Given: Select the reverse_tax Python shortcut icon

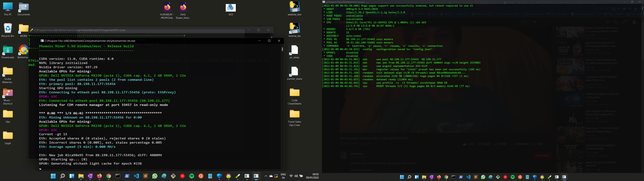Looking at the screenshot, I should coord(294,30).
